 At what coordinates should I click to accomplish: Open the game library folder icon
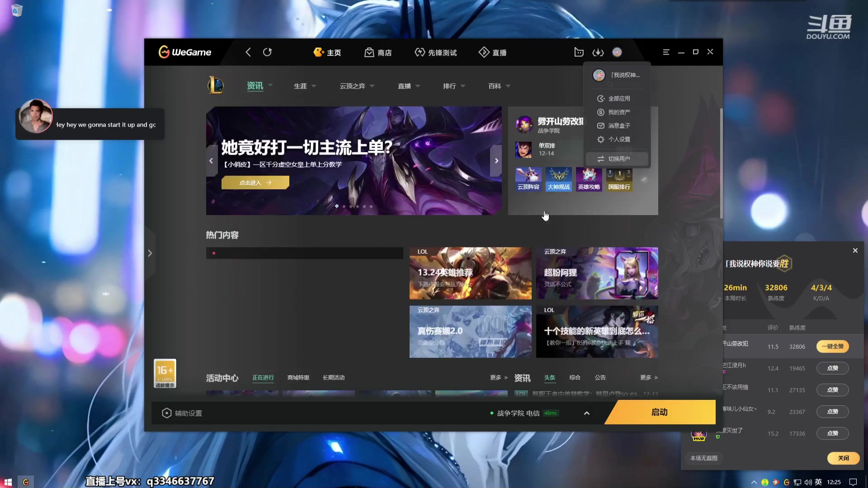point(579,52)
